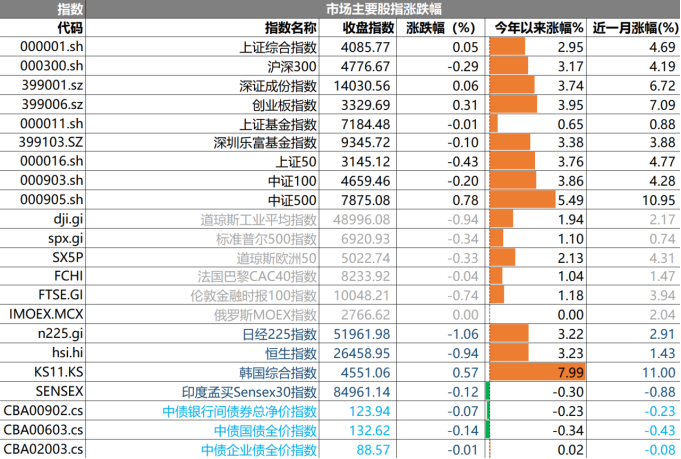The image size is (681, 459).
Task: Click the green bar in Sensex30 row
Action: click(488, 391)
